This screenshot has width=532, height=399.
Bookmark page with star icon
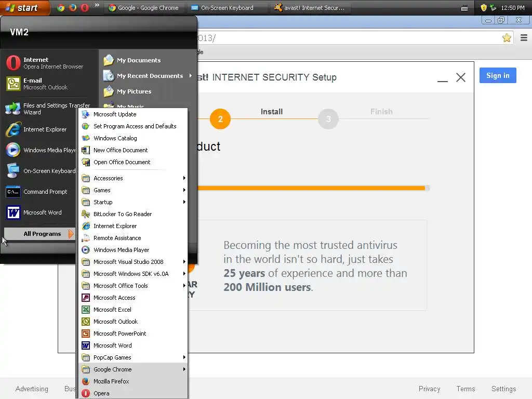(x=507, y=37)
